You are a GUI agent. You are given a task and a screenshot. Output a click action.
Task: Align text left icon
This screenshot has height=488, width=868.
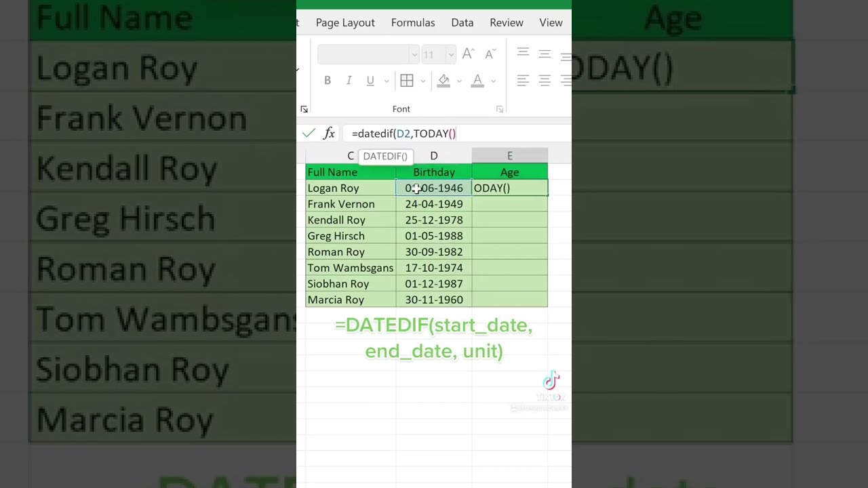click(x=523, y=81)
